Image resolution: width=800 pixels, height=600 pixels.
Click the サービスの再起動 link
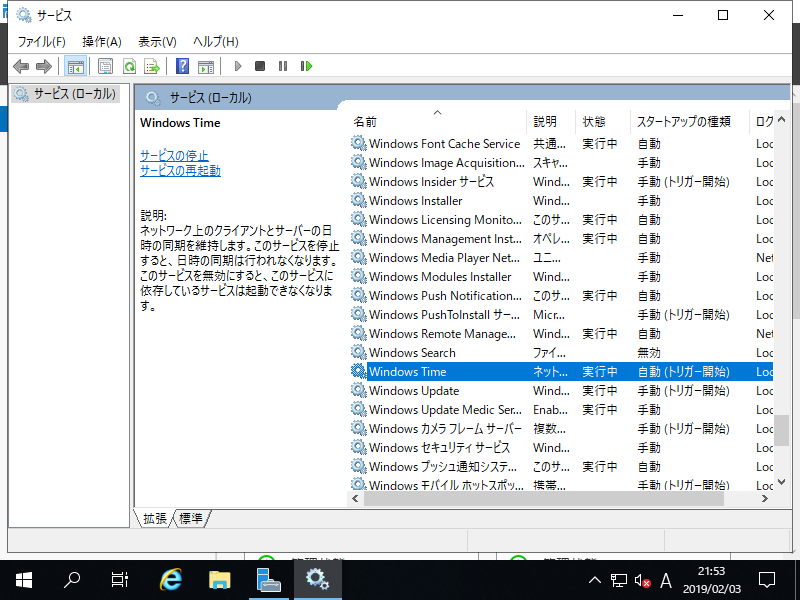179,169
